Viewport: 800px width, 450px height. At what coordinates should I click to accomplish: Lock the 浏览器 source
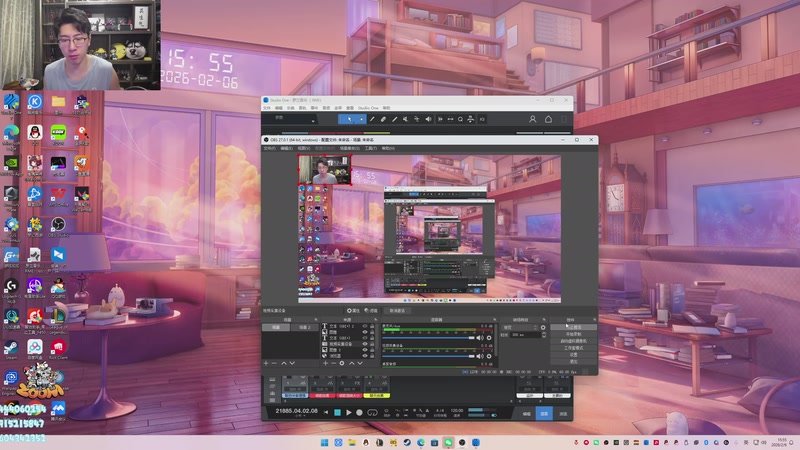click(x=372, y=356)
